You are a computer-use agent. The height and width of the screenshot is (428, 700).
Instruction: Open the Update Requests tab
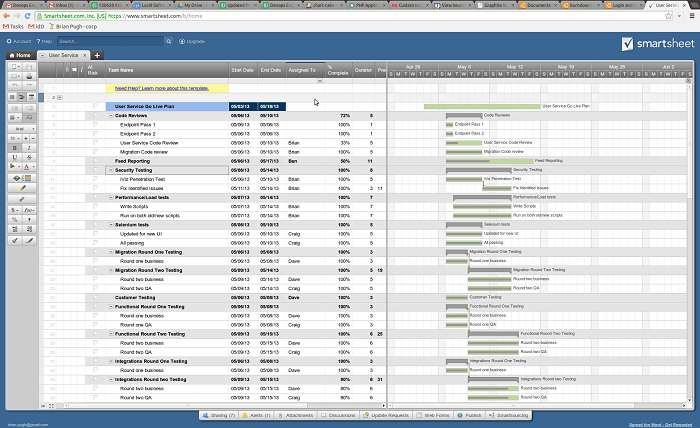click(x=386, y=415)
